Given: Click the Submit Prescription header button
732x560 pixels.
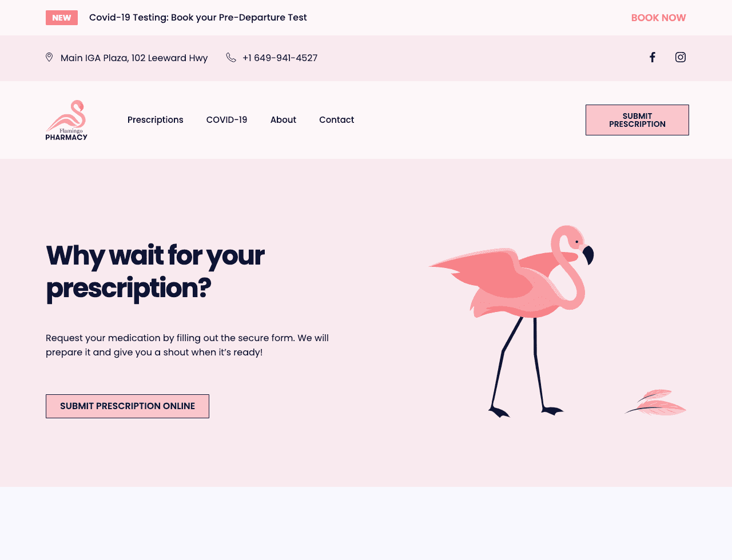Looking at the screenshot, I should coord(637,120).
